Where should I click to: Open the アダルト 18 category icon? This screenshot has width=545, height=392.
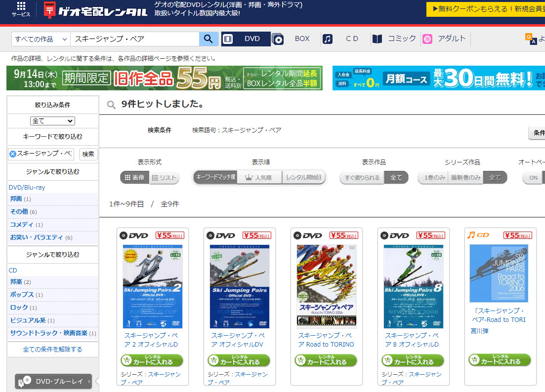427,39
